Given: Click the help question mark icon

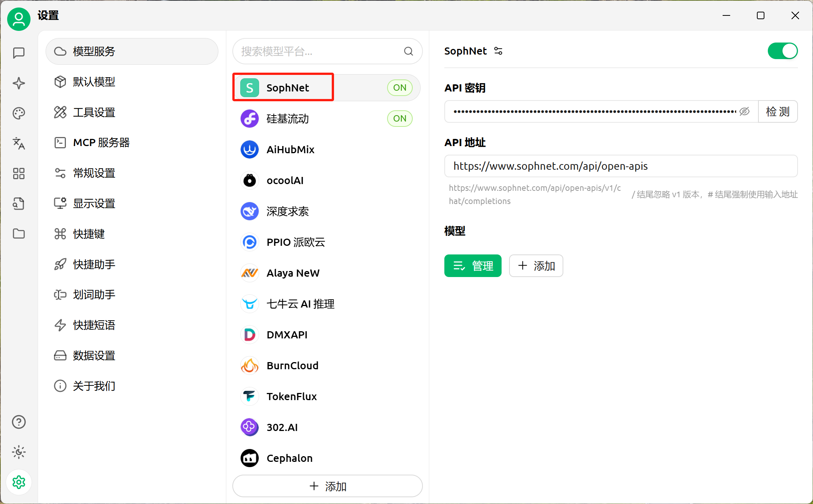Looking at the screenshot, I should [x=19, y=422].
